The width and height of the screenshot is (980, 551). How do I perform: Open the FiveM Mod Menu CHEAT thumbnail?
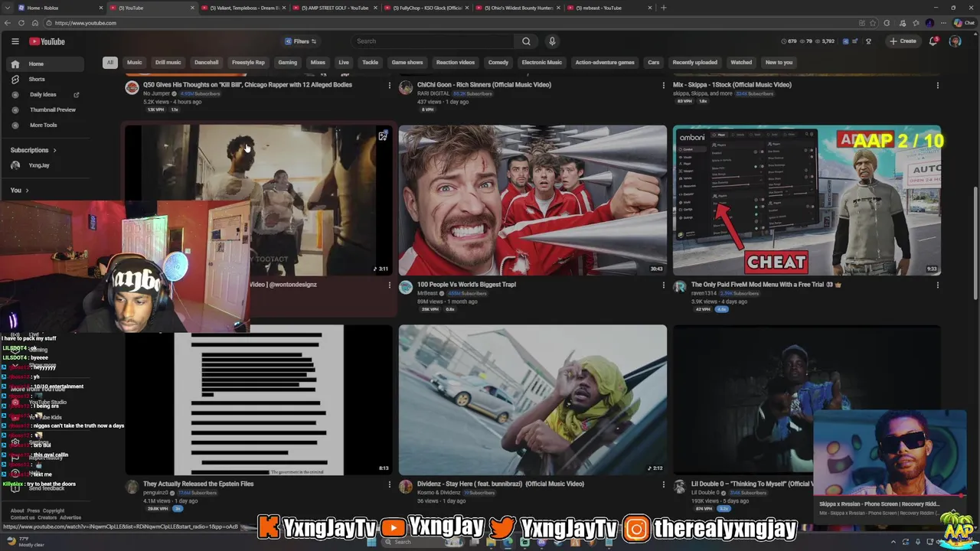pos(807,201)
